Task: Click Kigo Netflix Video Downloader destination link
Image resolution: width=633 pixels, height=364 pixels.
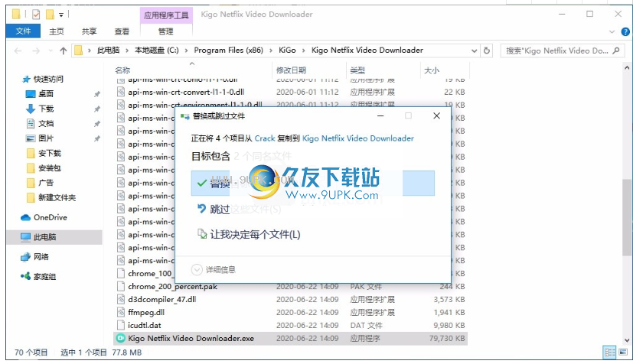Action: (358, 138)
